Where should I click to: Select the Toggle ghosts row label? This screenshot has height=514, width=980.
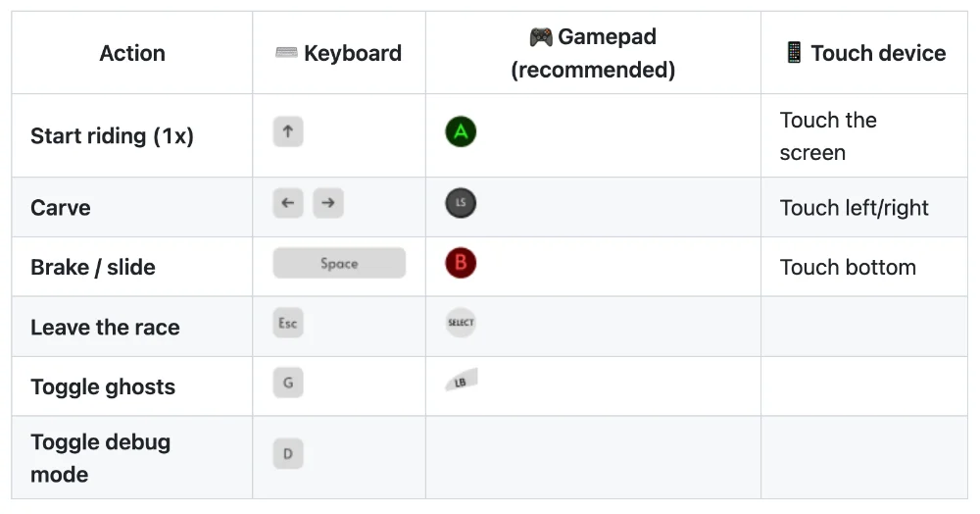[103, 387]
